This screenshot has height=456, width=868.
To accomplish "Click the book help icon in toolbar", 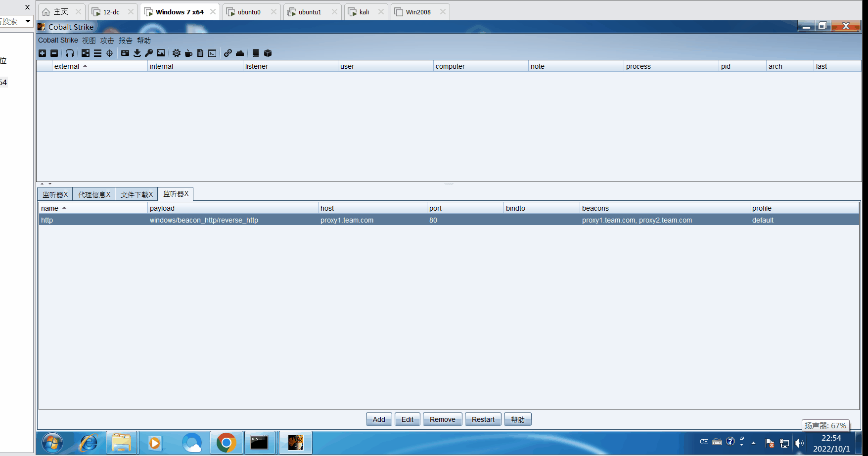I will tap(256, 53).
